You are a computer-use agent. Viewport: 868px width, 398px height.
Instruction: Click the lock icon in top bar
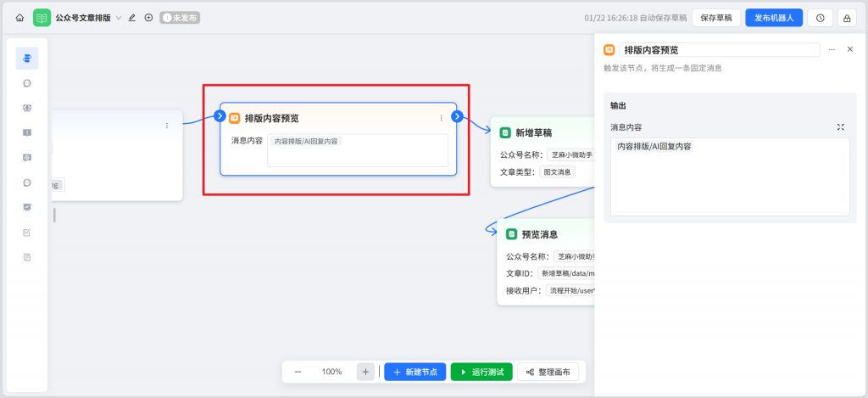click(x=847, y=18)
